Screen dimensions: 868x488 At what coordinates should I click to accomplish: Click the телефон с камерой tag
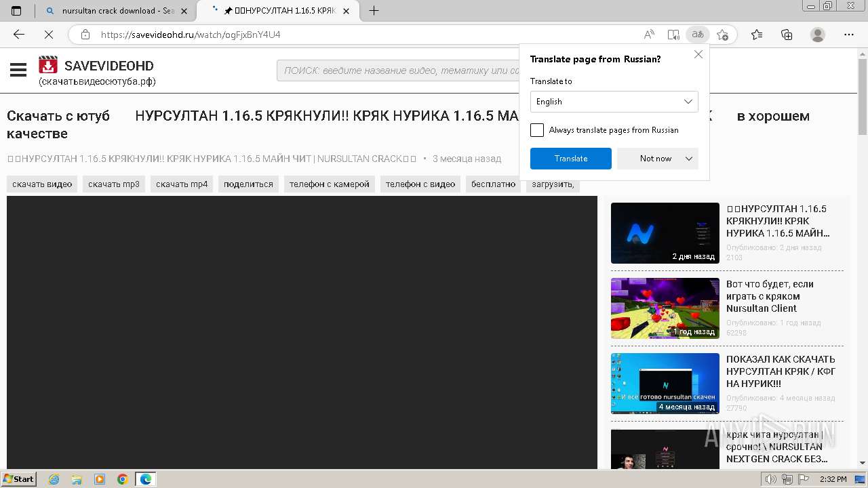click(x=330, y=184)
